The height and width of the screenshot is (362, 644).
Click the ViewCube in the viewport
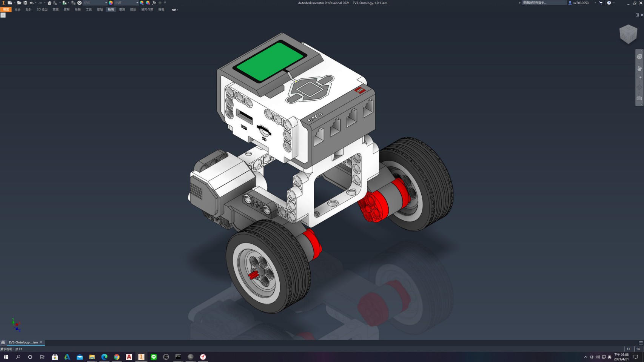coord(628,34)
